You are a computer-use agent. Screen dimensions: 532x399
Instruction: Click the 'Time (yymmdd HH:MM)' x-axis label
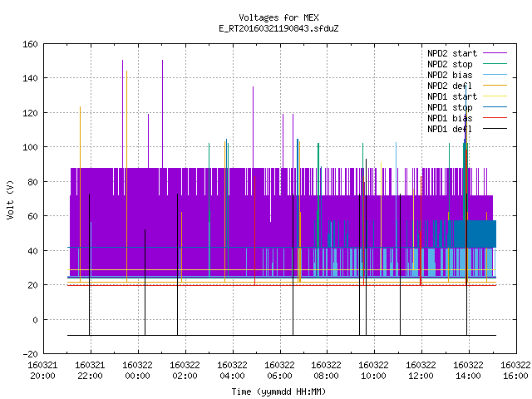tap(278, 392)
